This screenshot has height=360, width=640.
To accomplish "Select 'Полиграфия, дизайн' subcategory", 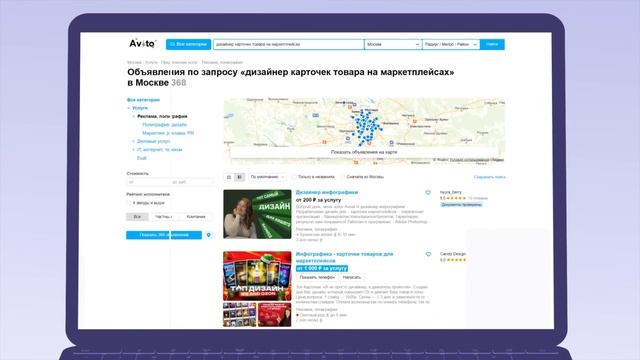I will (164, 124).
